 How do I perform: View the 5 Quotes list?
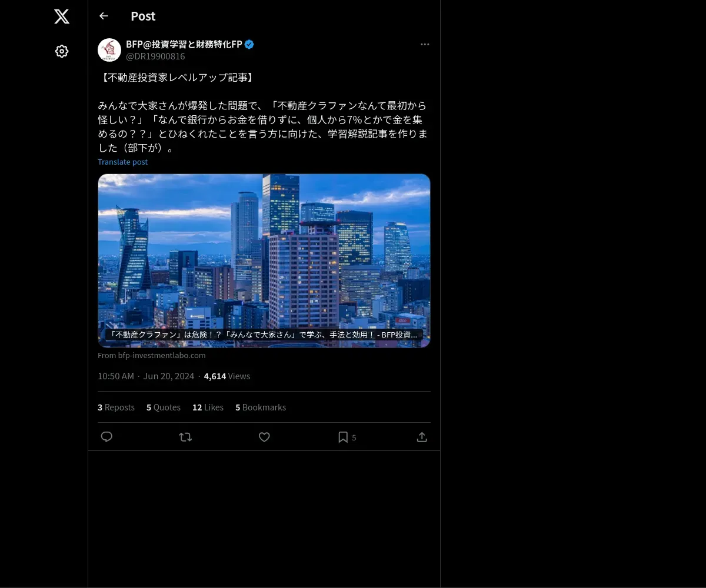164,407
